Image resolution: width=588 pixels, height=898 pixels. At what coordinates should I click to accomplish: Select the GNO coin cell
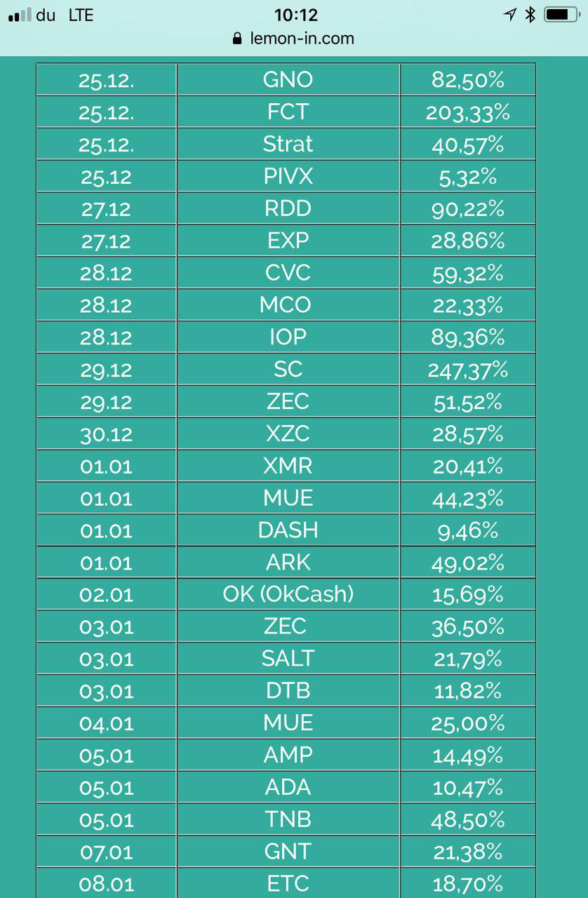click(x=288, y=79)
